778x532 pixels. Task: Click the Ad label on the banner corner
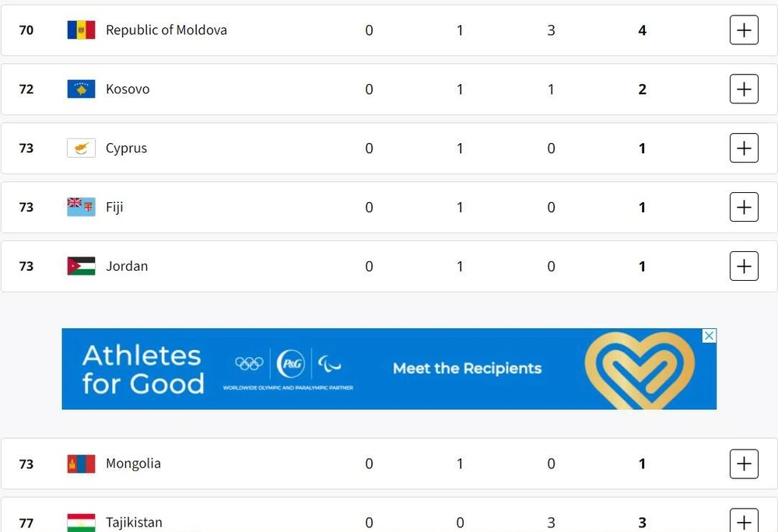(x=709, y=335)
